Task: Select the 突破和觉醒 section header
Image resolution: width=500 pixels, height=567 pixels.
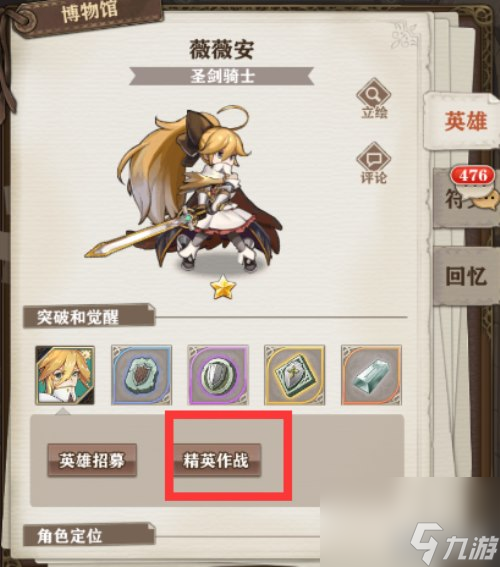Action: (89, 317)
